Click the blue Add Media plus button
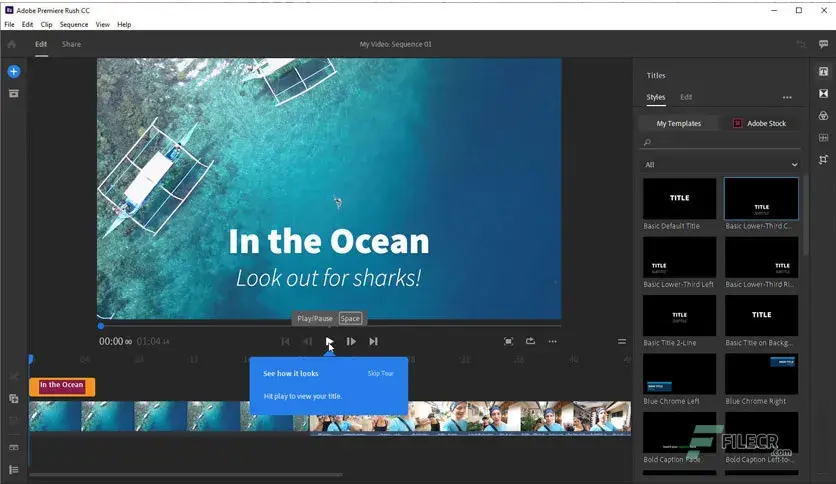Viewport: 836px width, 484px height. (14, 71)
